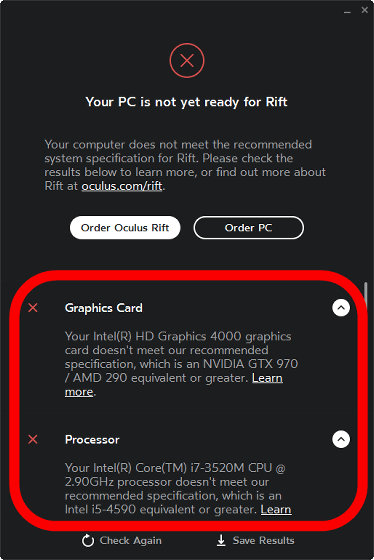The image size is (374, 560).
Task: Close the Rift compatibility tool window
Action: 364,10
